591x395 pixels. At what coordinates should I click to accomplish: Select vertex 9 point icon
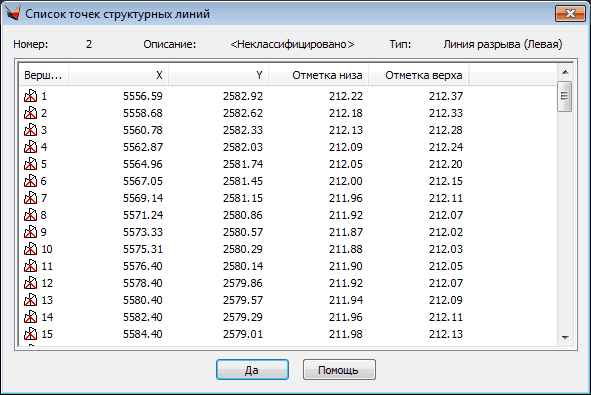tap(31, 232)
